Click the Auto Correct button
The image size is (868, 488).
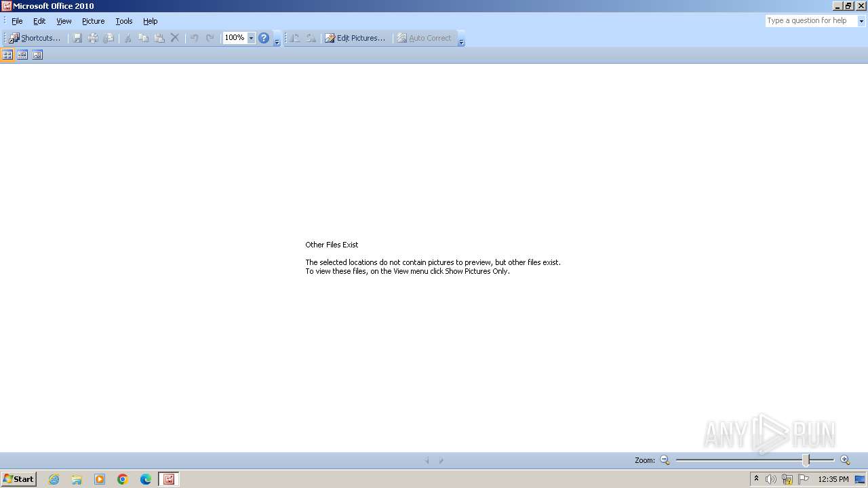tap(424, 38)
